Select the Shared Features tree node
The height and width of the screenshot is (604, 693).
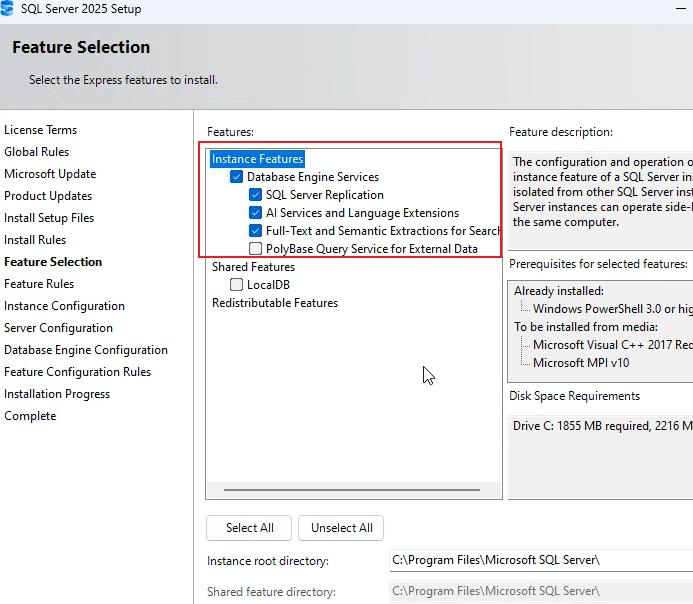[253, 267]
